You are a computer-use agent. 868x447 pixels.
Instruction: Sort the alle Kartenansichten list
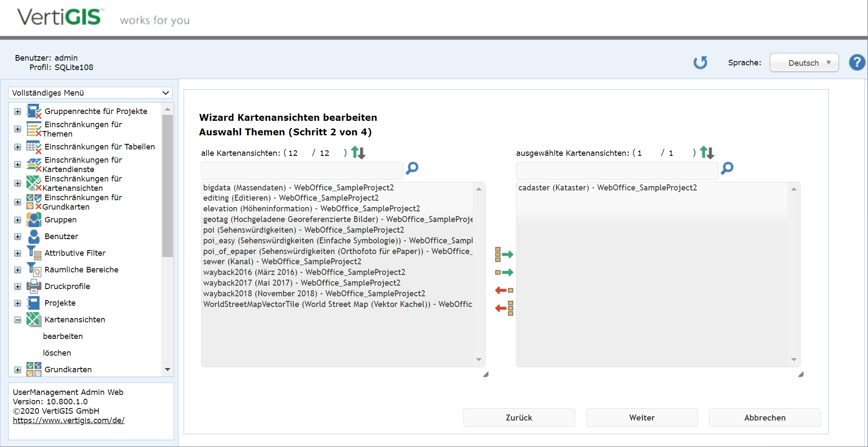click(358, 152)
